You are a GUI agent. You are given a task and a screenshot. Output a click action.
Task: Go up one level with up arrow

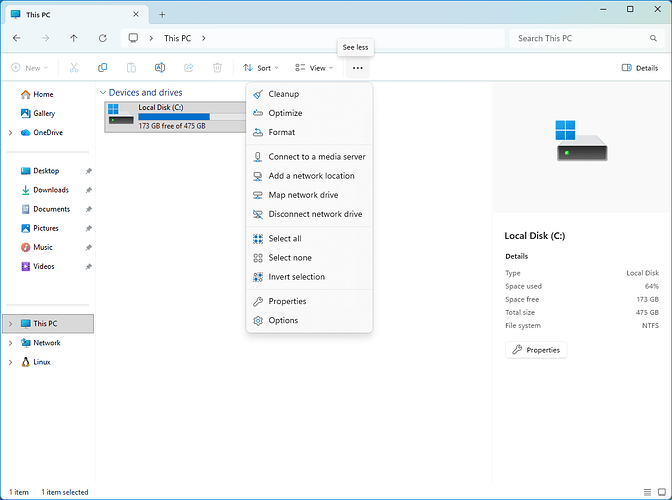point(74,38)
